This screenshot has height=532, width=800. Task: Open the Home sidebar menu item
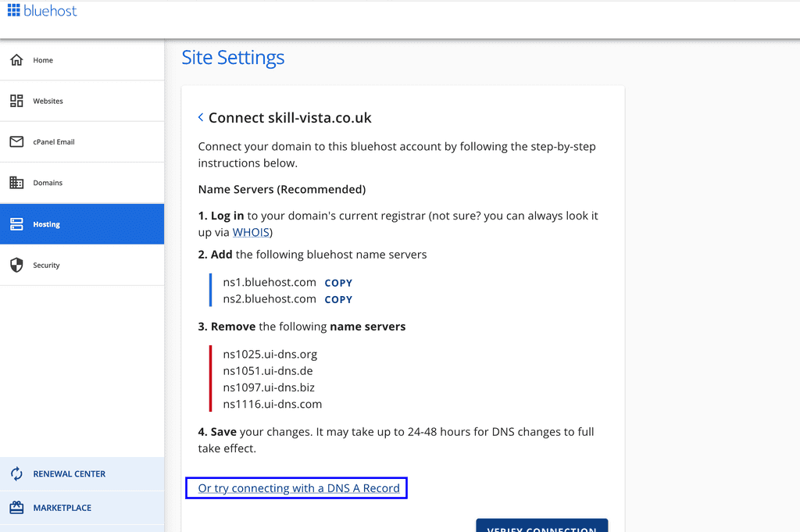click(x=82, y=59)
